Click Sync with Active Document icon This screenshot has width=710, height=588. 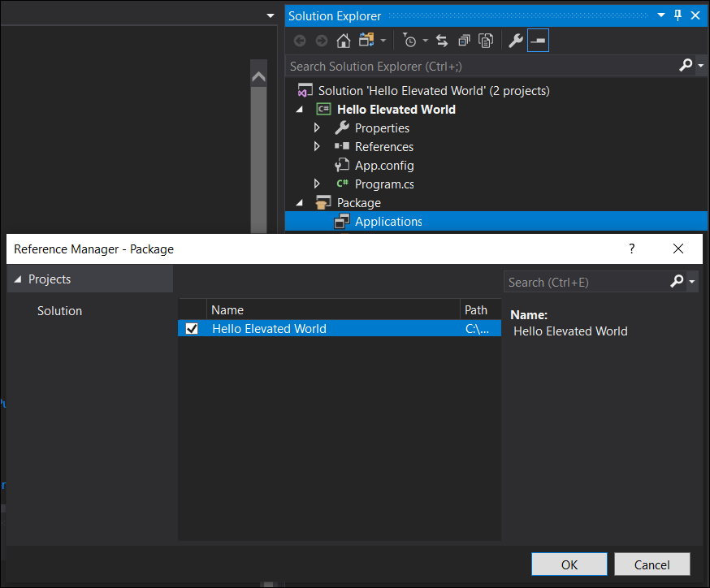[x=442, y=41]
